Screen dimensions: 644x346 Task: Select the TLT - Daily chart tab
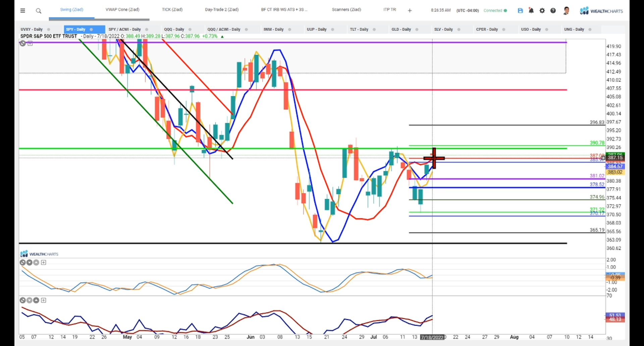[x=359, y=30]
